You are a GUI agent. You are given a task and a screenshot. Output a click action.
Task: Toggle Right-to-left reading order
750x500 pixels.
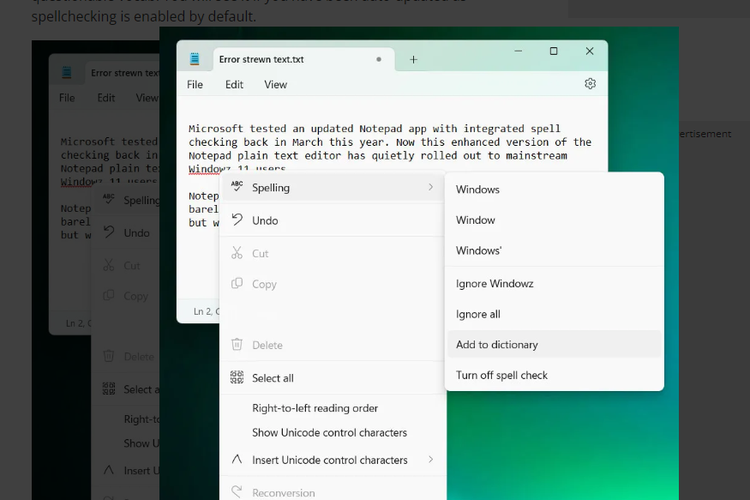[x=315, y=408]
